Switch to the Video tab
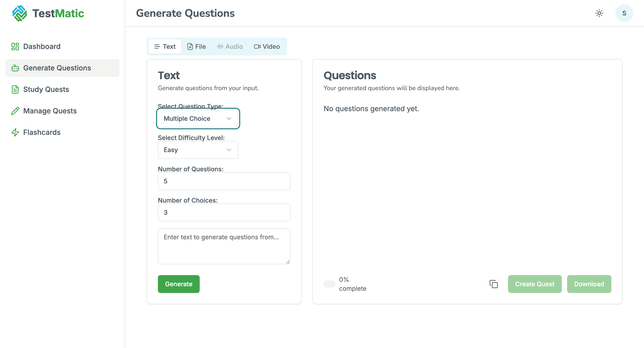Screen dimensions: 644x348 267,47
